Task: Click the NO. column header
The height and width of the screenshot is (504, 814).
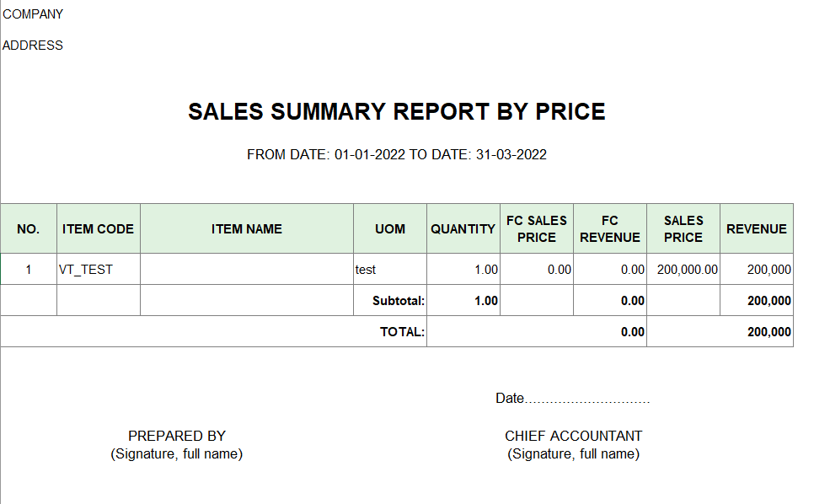Action: click(29, 229)
